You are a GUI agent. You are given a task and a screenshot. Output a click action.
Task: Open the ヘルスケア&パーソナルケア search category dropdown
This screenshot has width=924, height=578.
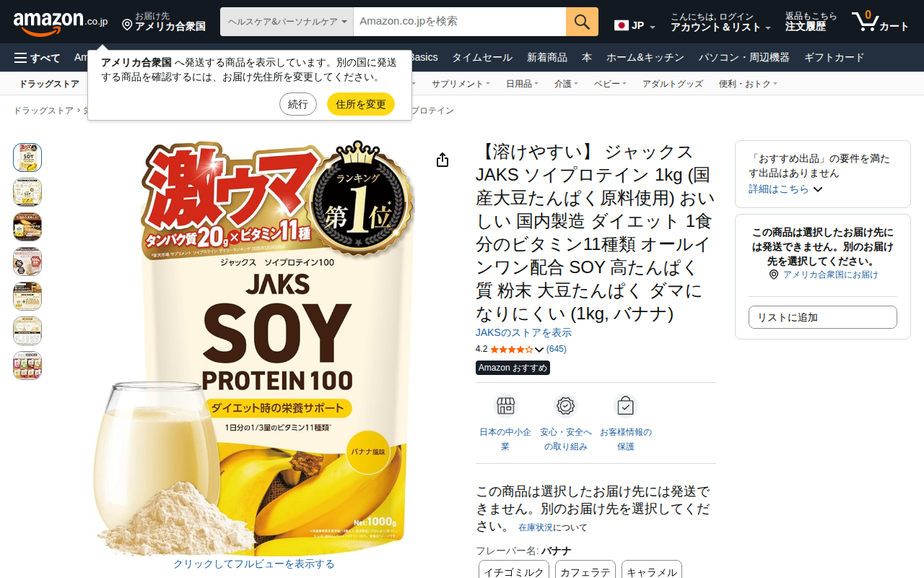tap(287, 22)
